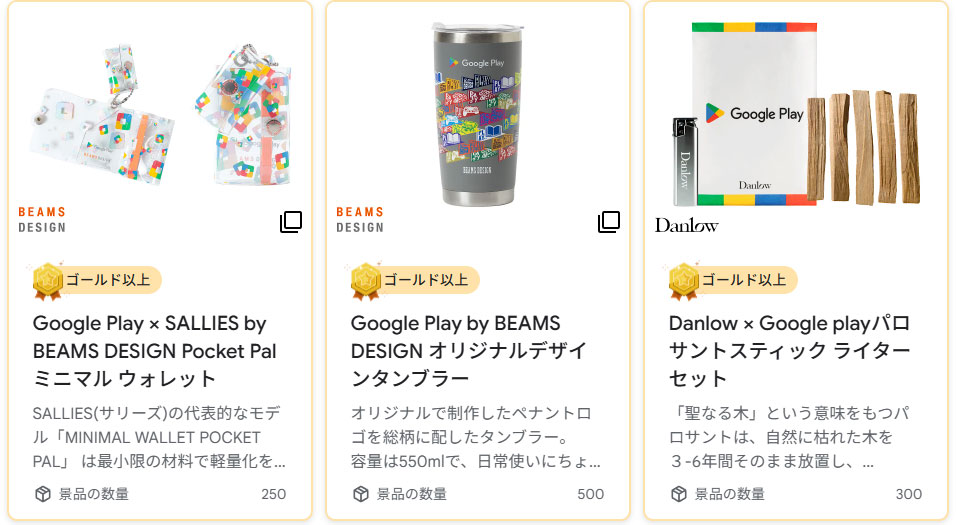This screenshot has height=525, width=956.
Task: Click gold medal icon on tumbler card
Action: pos(365,282)
